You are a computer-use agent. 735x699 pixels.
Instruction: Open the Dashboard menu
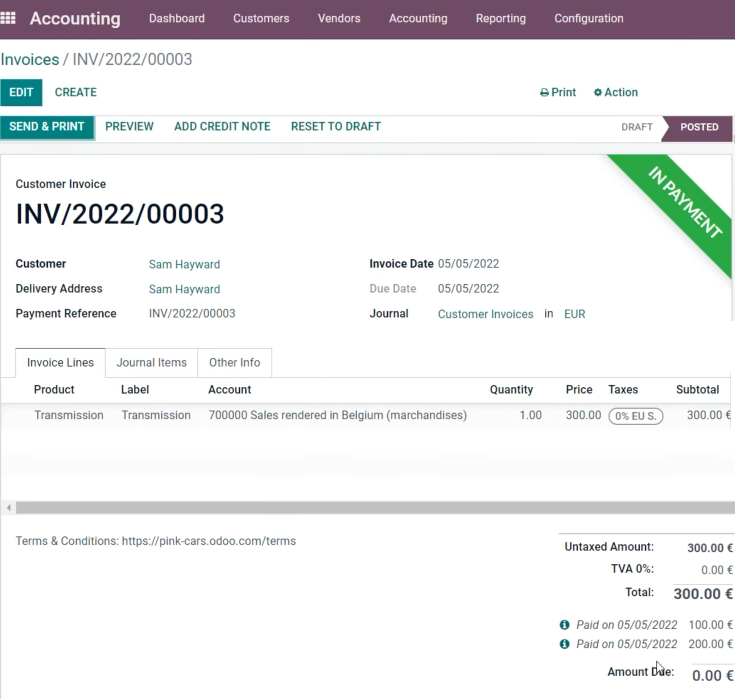click(177, 18)
